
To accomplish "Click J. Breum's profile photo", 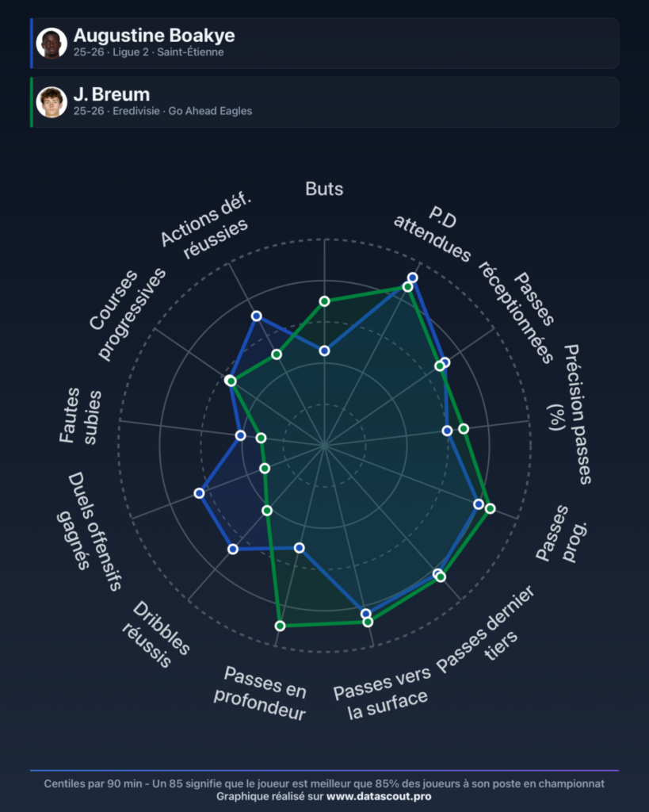I will coord(52,102).
